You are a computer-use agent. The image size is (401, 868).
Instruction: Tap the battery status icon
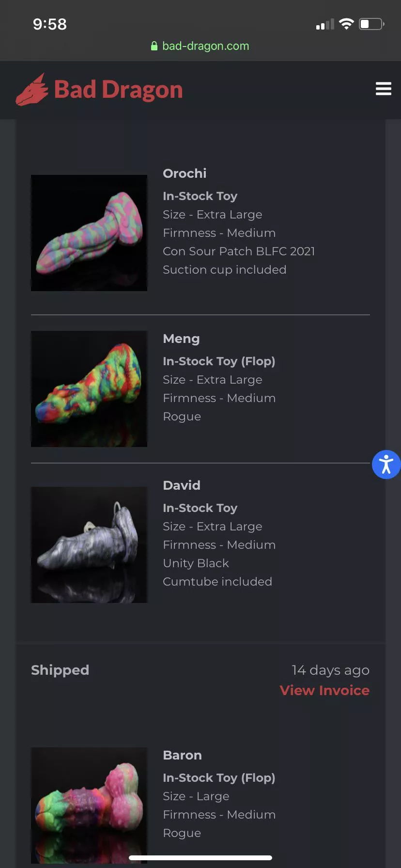[371, 24]
